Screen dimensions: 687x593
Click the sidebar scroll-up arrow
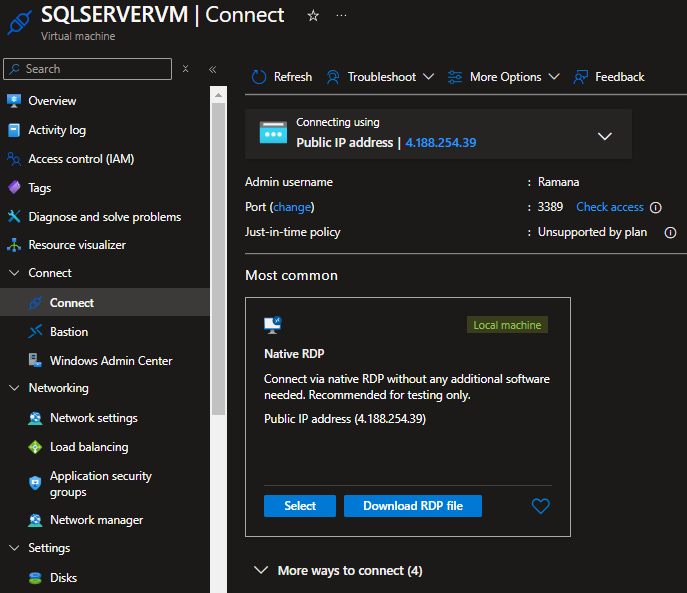218,95
